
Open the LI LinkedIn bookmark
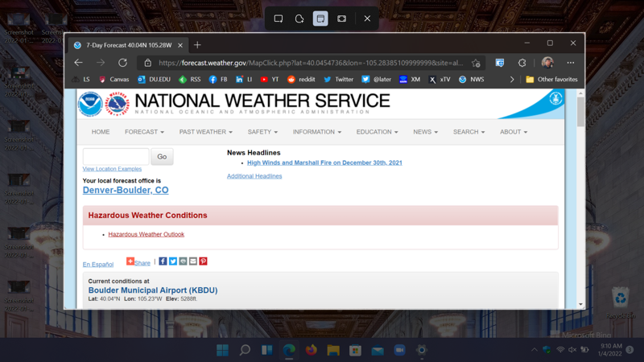point(244,80)
